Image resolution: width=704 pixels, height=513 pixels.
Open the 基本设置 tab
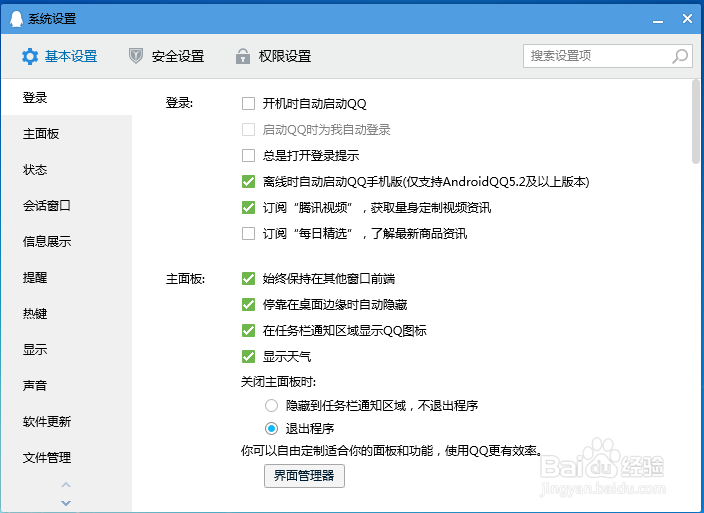(60, 57)
